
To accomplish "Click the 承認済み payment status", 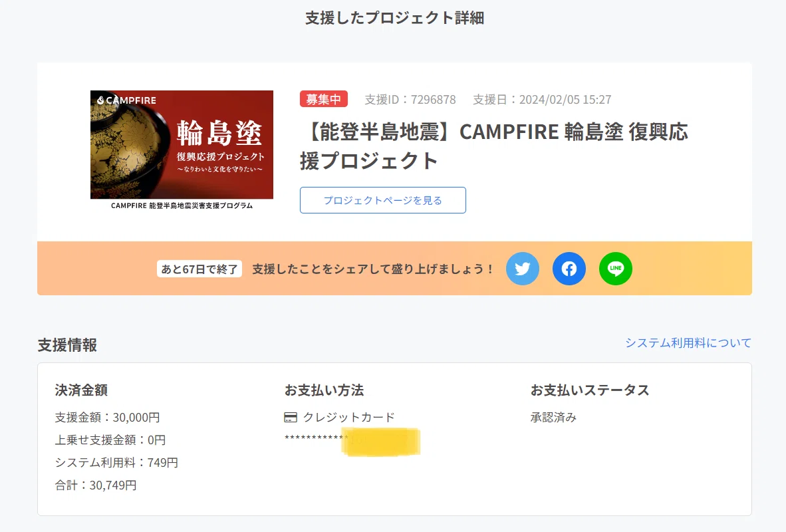I will pos(553,417).
